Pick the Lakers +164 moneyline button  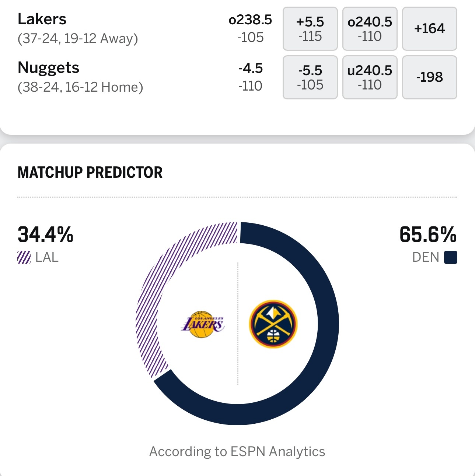click(429, 29)
